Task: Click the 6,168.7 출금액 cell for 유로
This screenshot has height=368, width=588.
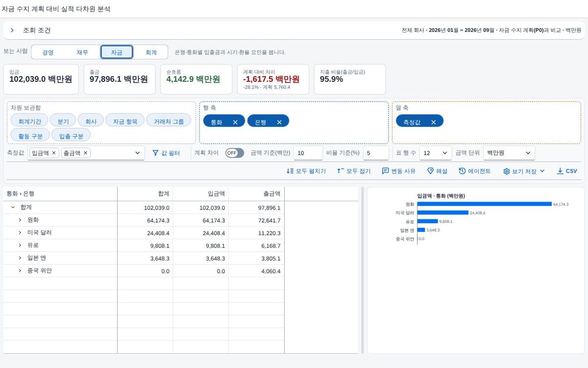Action: tap(256, 246)
